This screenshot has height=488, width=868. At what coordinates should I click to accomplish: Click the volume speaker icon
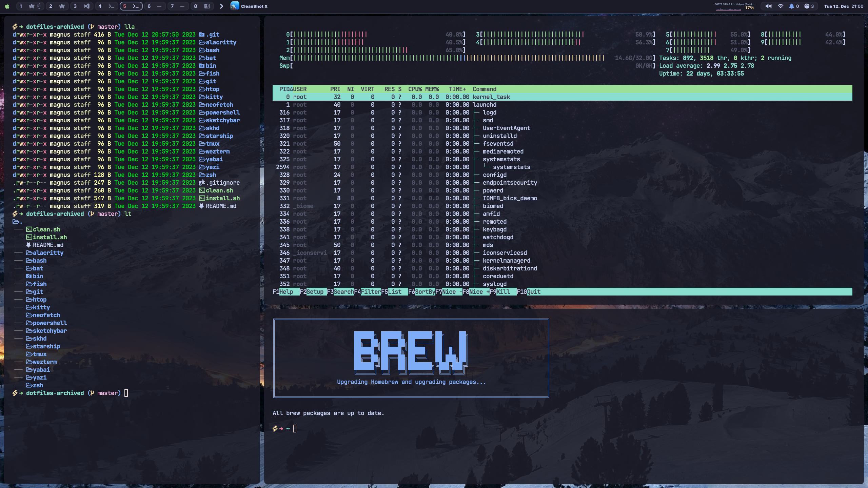[x=768, y=6]
